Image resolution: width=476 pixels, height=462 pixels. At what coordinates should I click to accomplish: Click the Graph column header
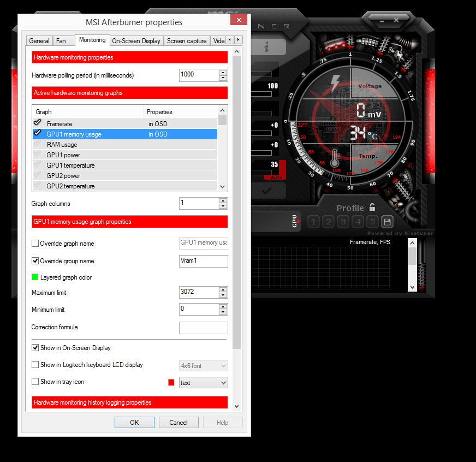88,112
